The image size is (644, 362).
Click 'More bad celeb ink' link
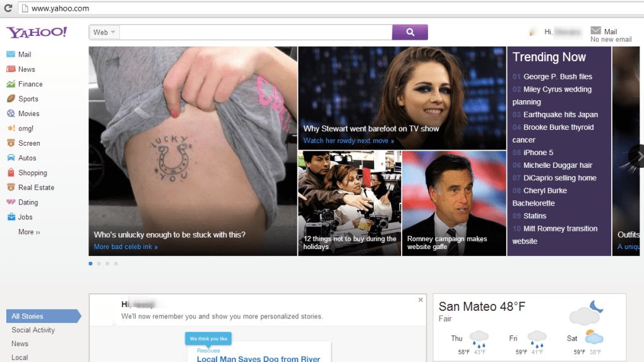click(126, 247)
